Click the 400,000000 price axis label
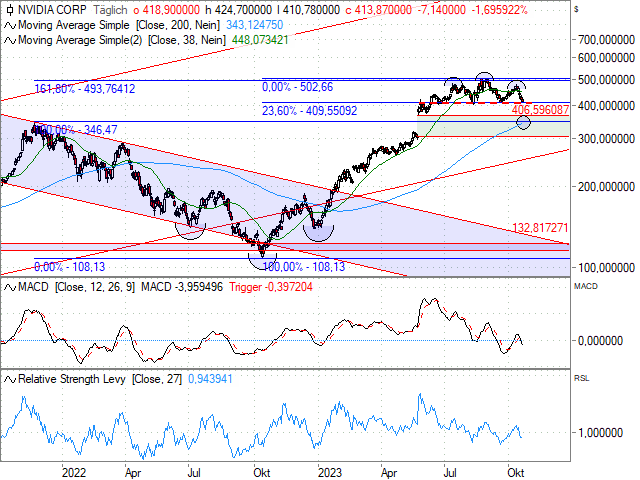Screen dimensions: 640x480 tap(606, 106)
